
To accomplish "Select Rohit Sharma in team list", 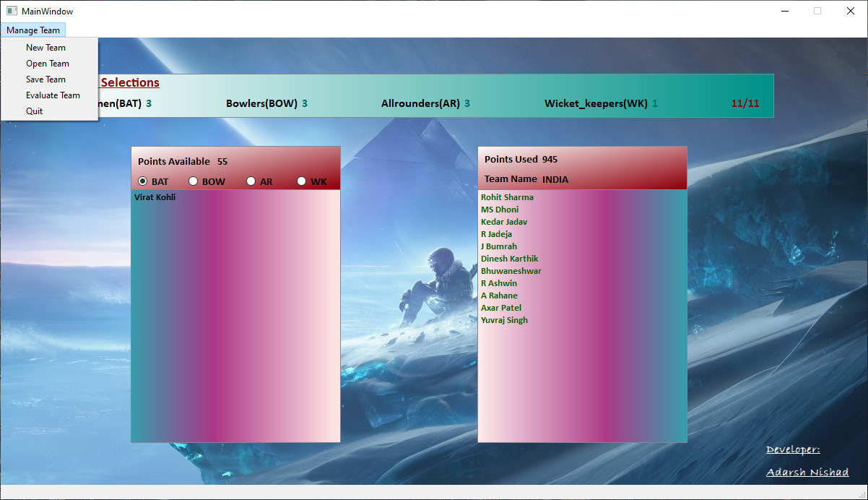I will pyautogui.click(x=582, y=197).
